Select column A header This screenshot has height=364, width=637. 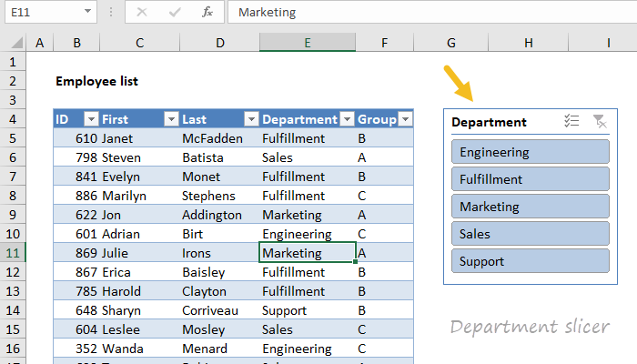[x=39, y=43]
